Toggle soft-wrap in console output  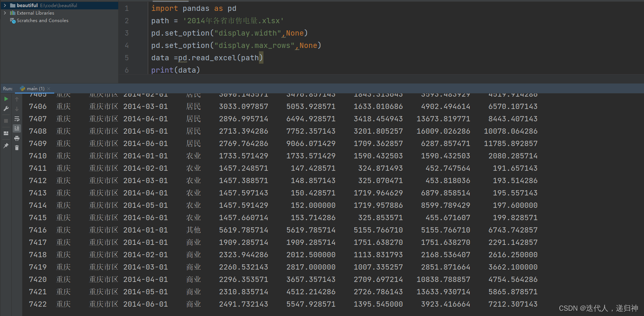pos(17,119)
